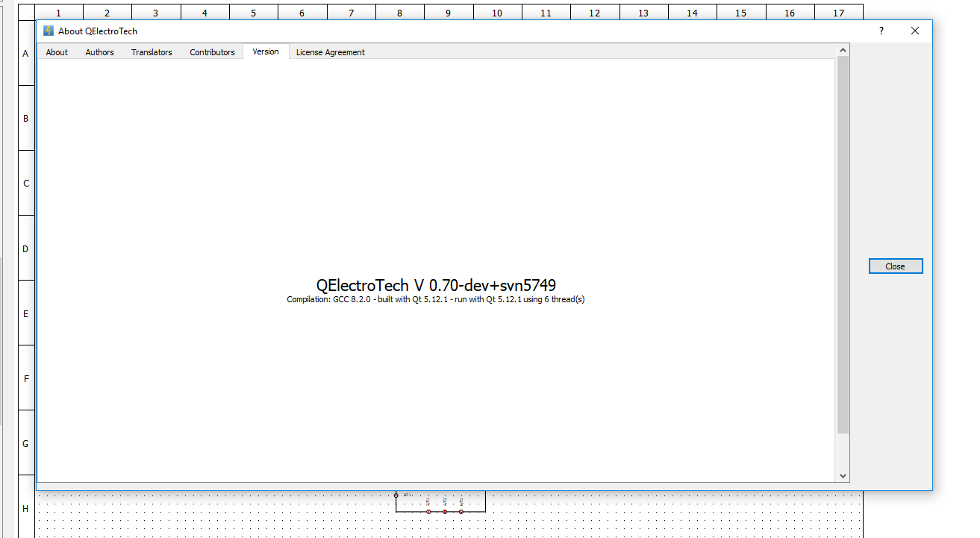The height and width of the screenshot is (538, 980).
Task: Close the dialog with the X icon
Action: (915, 31)
